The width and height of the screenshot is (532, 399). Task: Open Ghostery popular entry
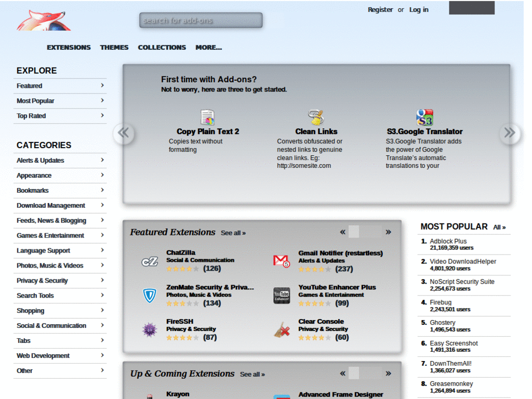pos(443,323)
